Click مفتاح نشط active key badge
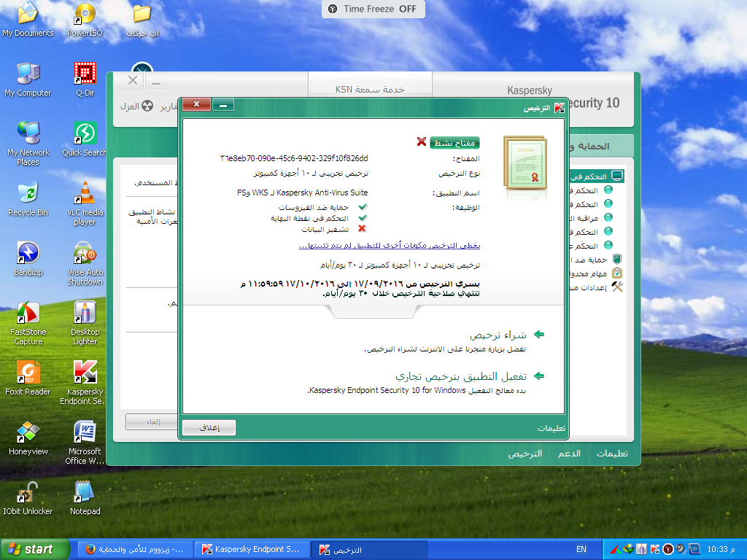The height and width of the screenshot is (560, 747). coord(454,143)
